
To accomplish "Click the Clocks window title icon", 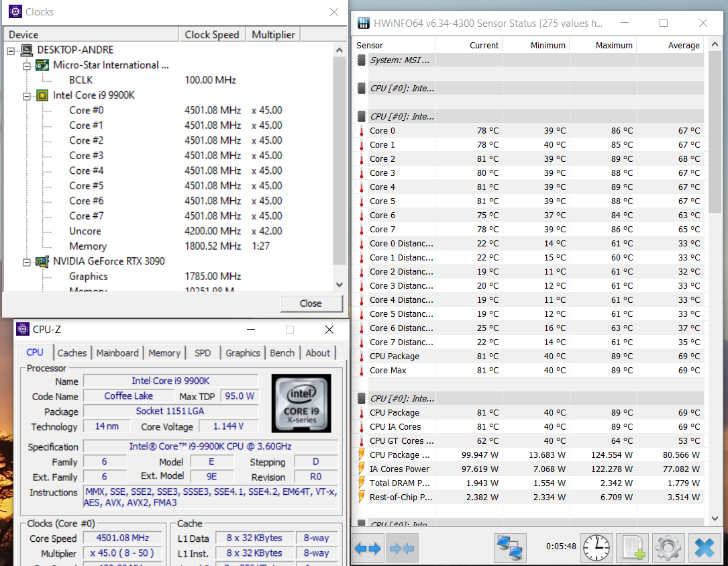I will coord(15,11).
